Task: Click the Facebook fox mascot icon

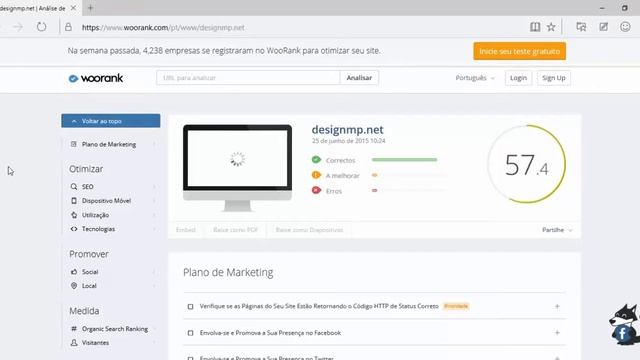Action: (623, 324)
